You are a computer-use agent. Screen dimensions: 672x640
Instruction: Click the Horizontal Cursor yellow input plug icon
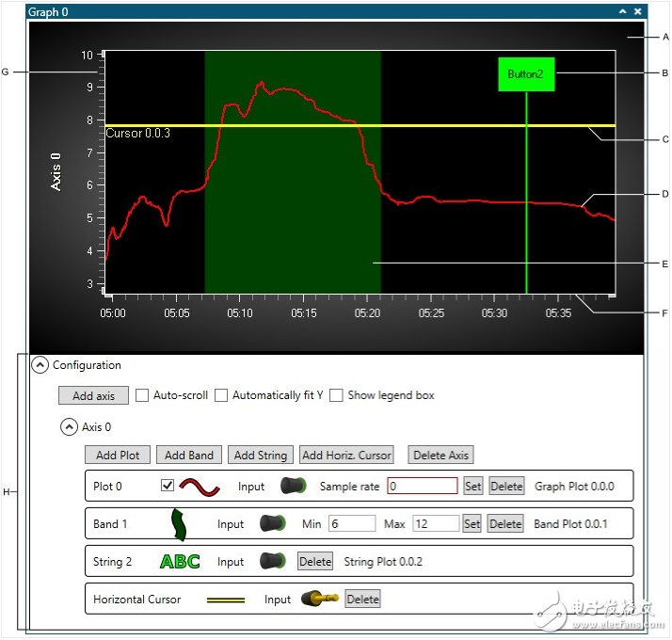tap(320, 599)
